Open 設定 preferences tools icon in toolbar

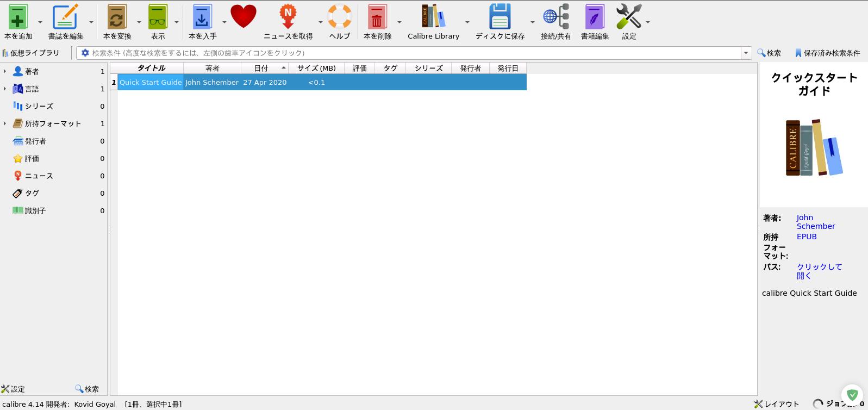(629, 16)
